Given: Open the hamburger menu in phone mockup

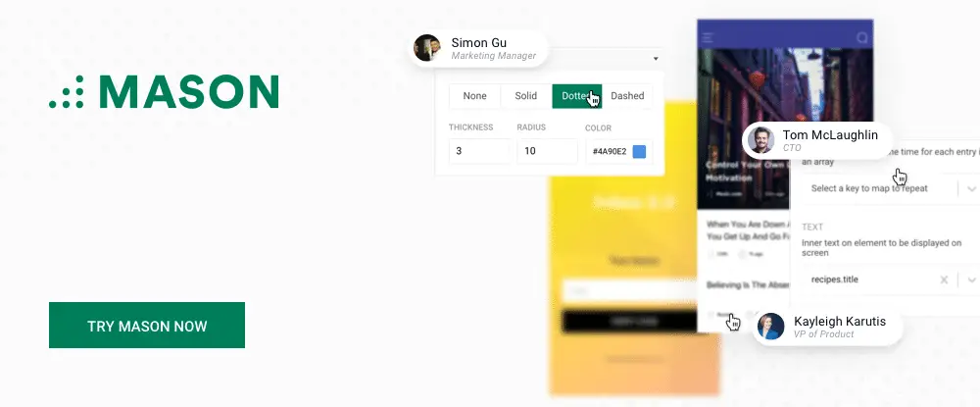Looking at the screenshot, I should (x=708, y=38).
